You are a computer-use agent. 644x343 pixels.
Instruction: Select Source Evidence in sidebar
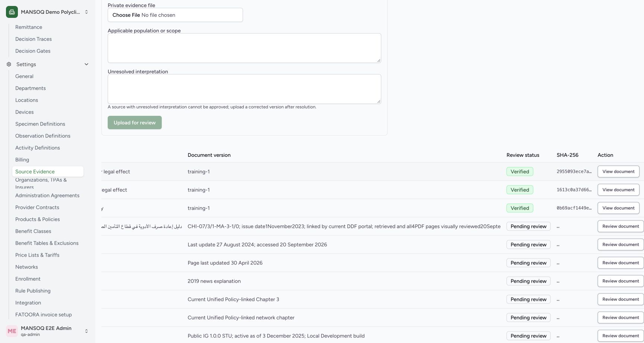[x=48, y=172]
